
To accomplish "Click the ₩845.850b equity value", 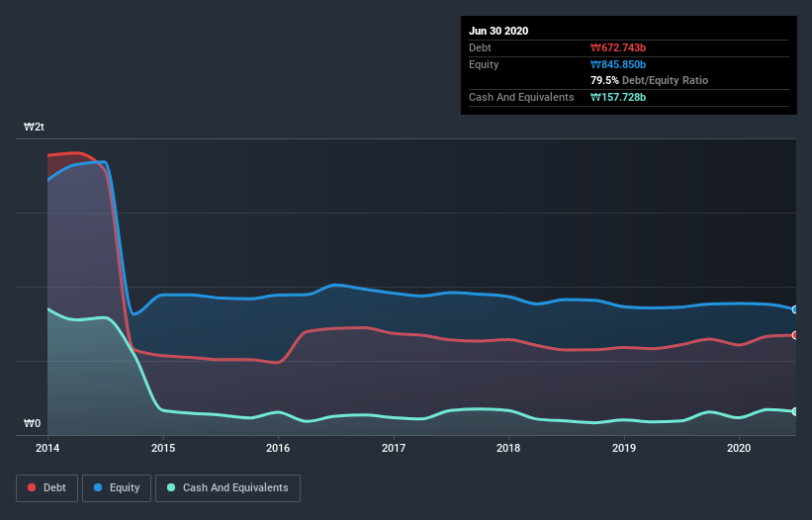I will click(618, 64).
